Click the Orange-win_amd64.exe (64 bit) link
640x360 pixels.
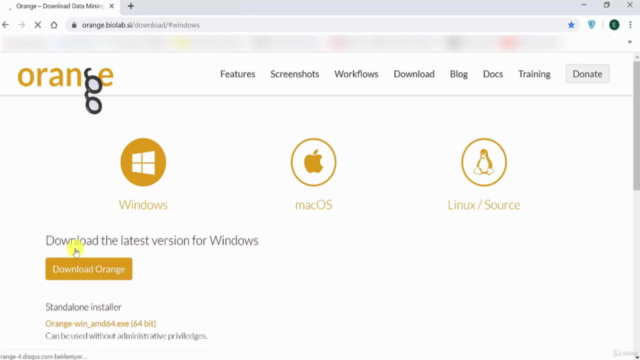tap(101, 324)
